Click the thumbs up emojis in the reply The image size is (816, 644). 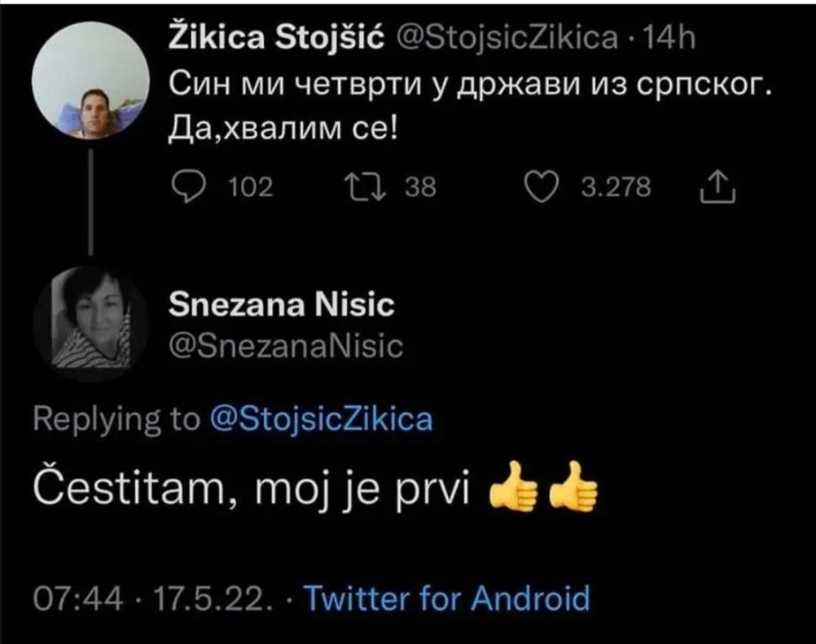[543, 494]
